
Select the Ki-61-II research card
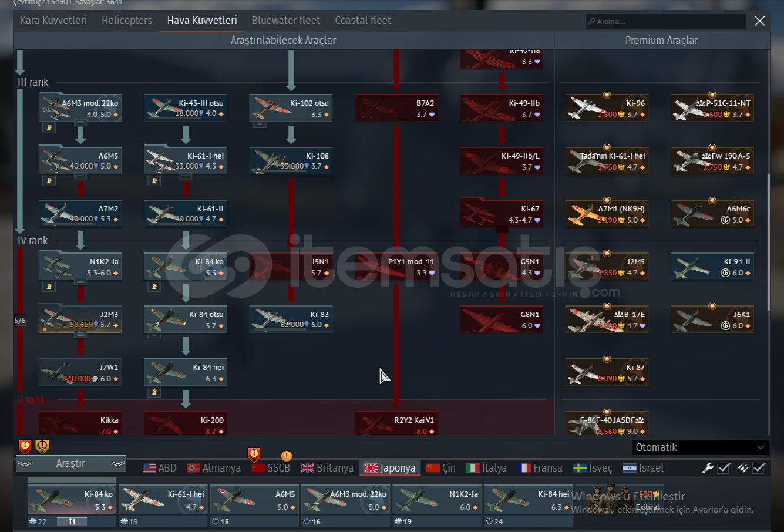click(x=186, y=214)
